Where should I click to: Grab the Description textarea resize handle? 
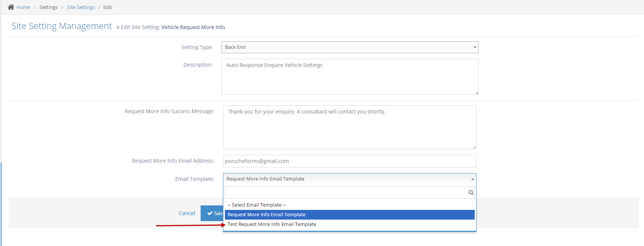point(477,93)
